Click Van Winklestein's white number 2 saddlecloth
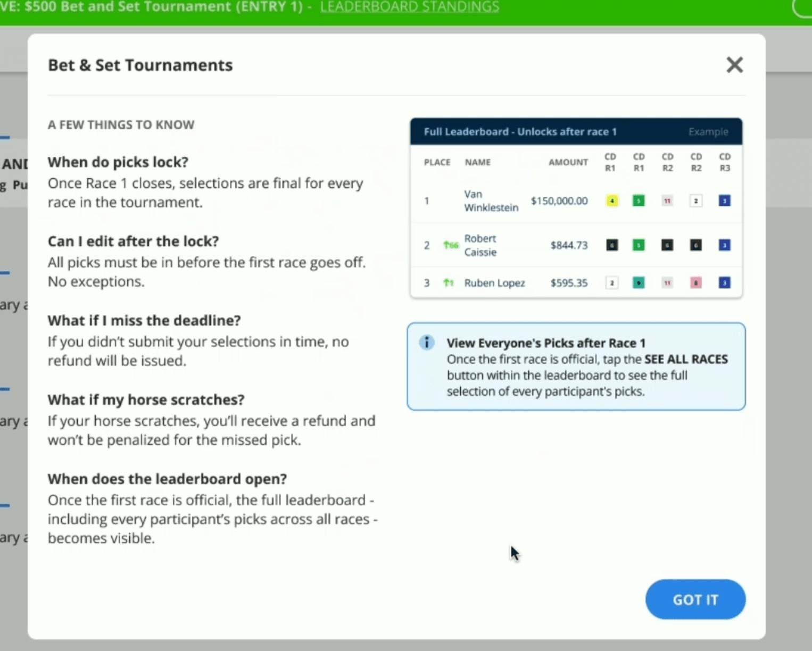 click(695, 201)
